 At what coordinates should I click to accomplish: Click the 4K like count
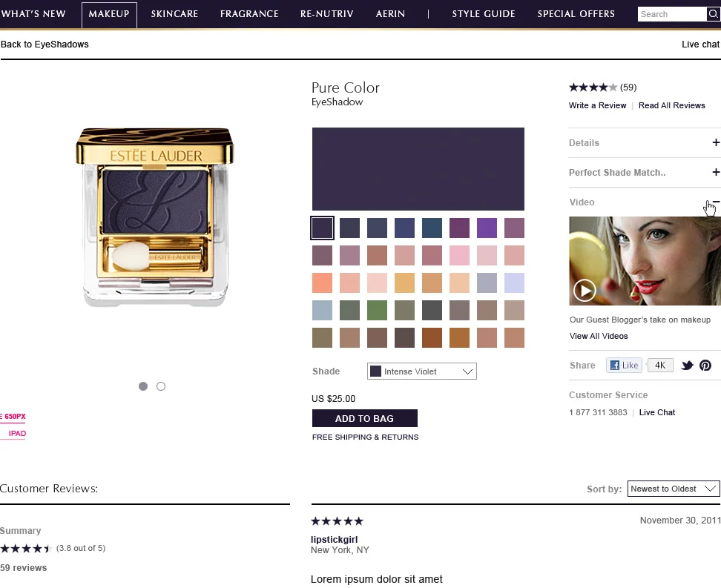(x=660, y=365)
